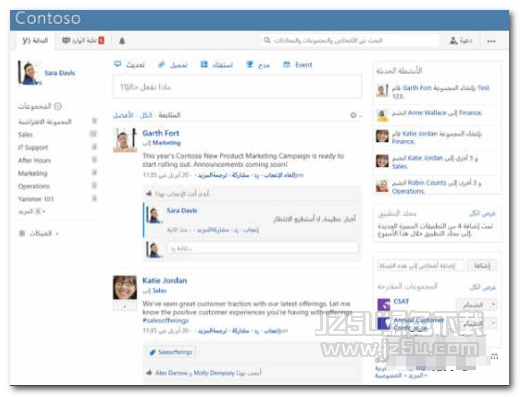Open the Yammer 101 group in sidebar
The image size is (520, 397).
[36, 199]
